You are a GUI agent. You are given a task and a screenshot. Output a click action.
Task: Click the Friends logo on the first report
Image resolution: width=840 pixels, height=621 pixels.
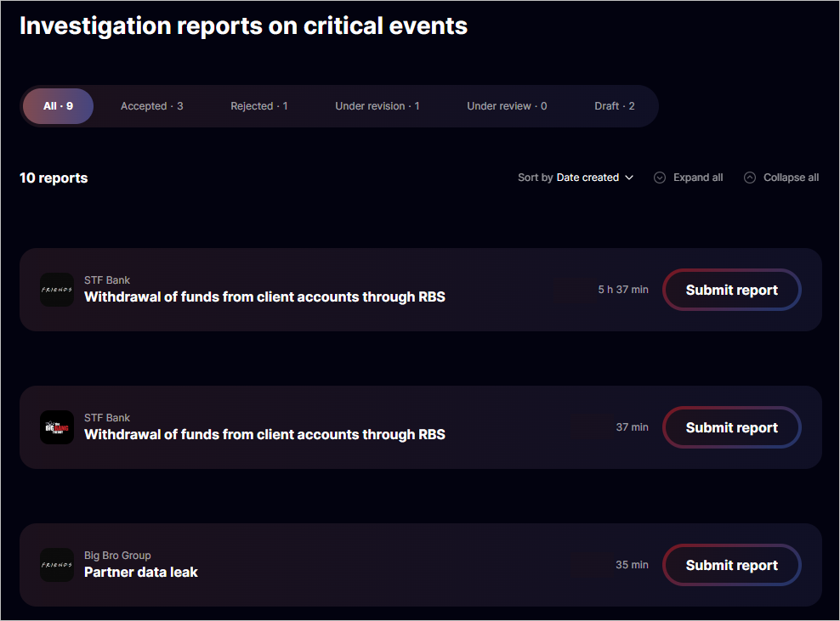pos(57,290)
